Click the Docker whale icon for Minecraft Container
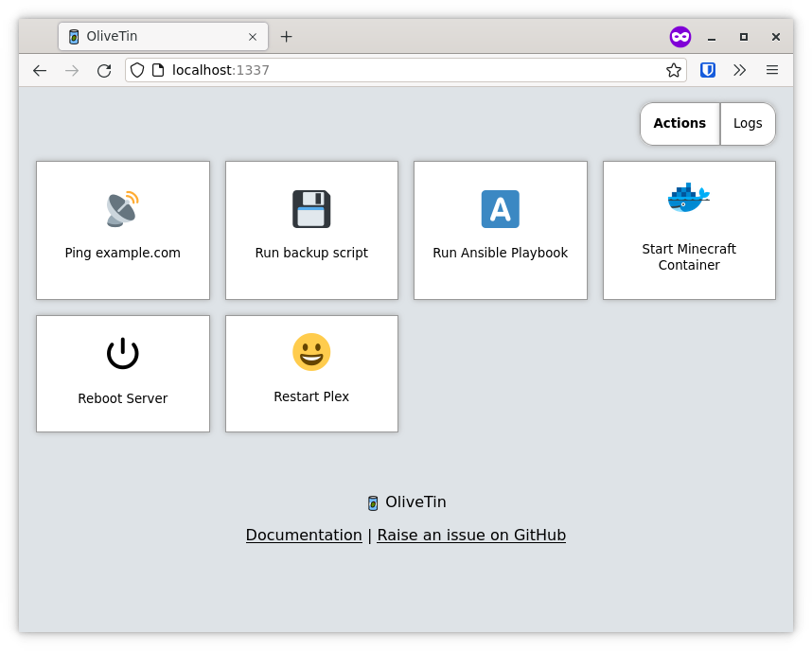 click(x=688, y=197)
